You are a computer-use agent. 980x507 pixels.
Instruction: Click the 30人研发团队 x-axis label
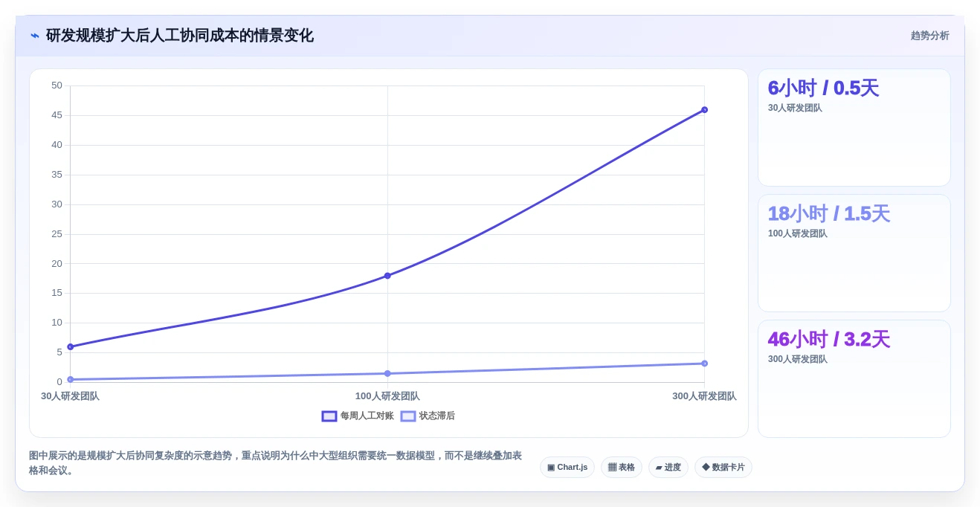(70, 396)
